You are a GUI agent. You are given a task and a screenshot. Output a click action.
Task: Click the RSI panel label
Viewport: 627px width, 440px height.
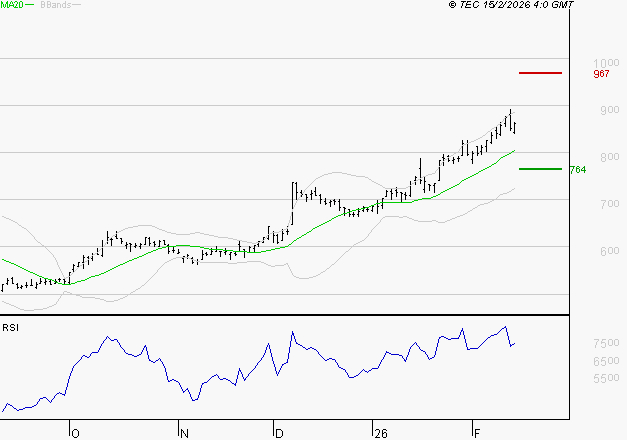coord(10,328)
